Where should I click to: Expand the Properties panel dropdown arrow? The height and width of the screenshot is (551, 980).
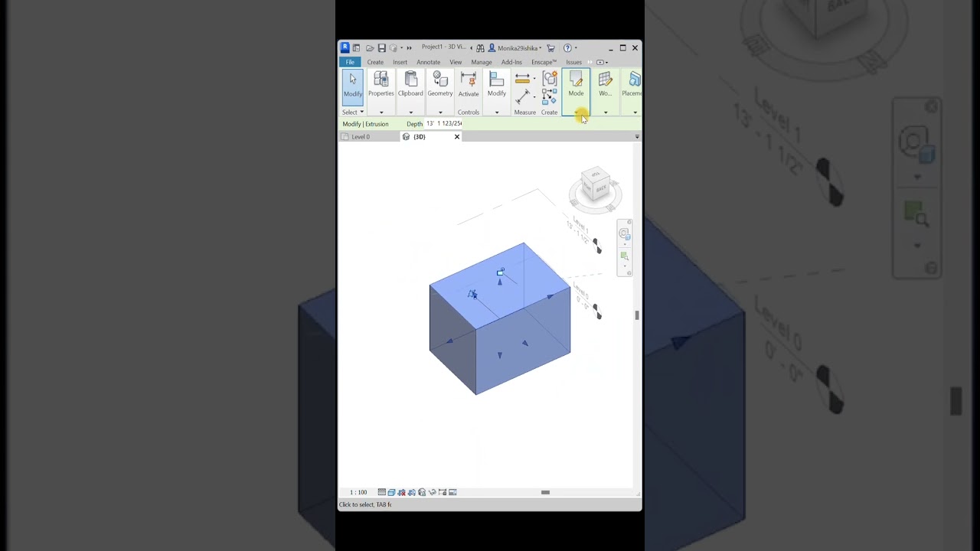point(381,112)
